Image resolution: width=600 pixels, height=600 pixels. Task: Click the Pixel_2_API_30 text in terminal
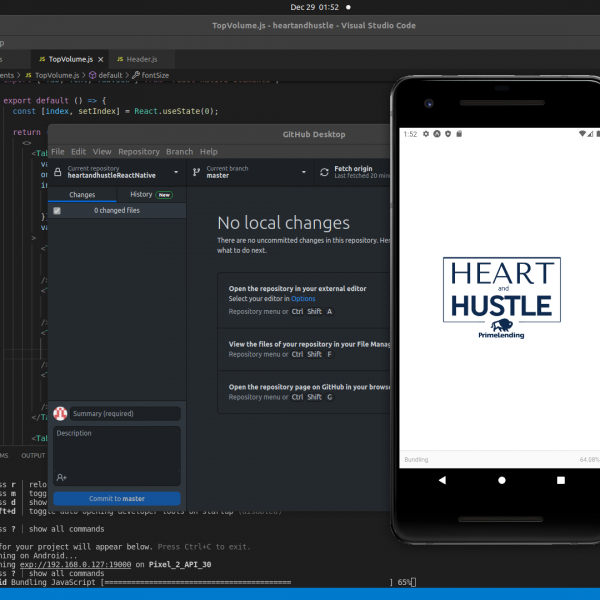(180, 564)
